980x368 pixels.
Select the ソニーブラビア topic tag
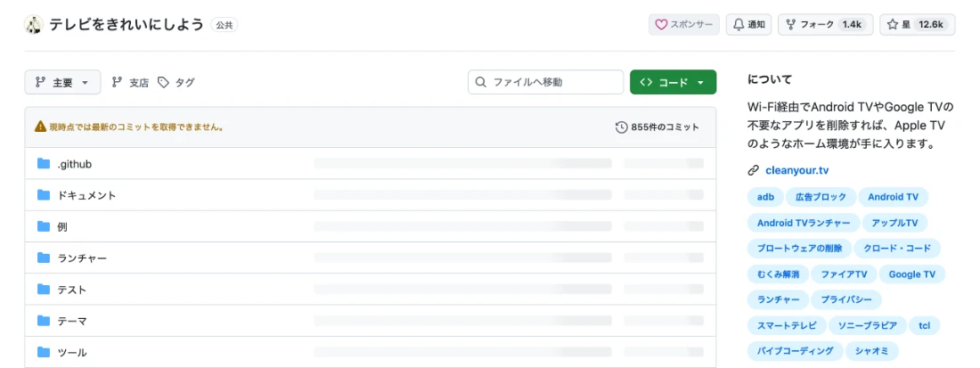pos(868,325)
